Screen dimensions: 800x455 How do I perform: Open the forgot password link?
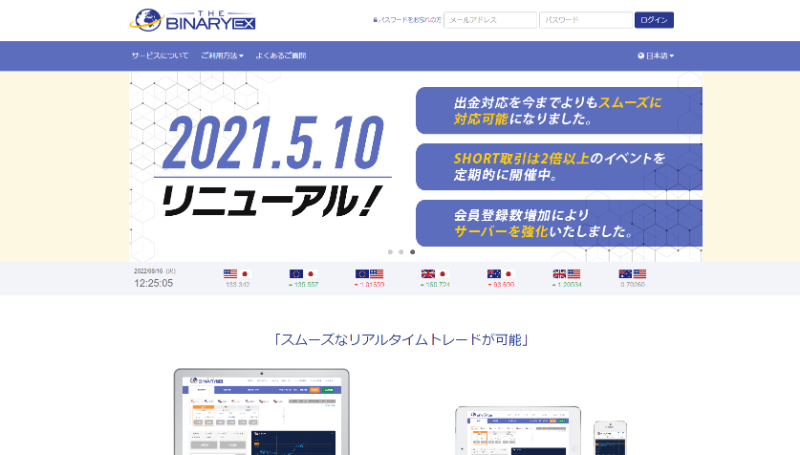click(x=410, y=20)
